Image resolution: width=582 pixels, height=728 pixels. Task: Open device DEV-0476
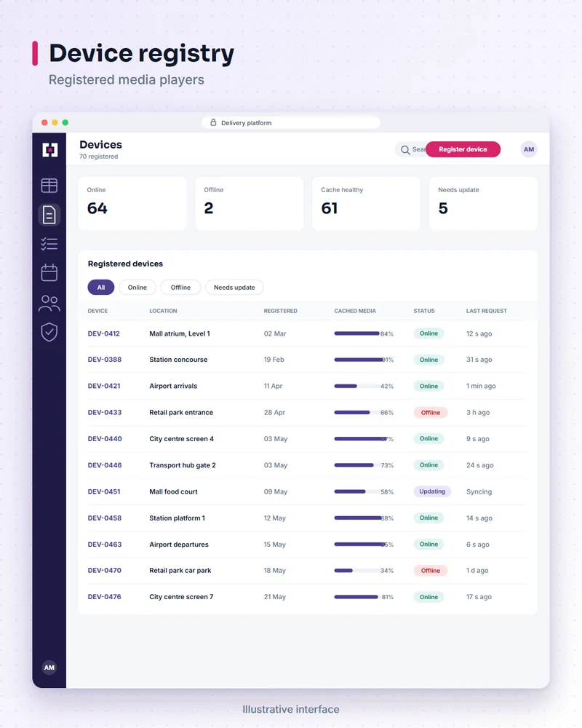click(x=105, y=597)
